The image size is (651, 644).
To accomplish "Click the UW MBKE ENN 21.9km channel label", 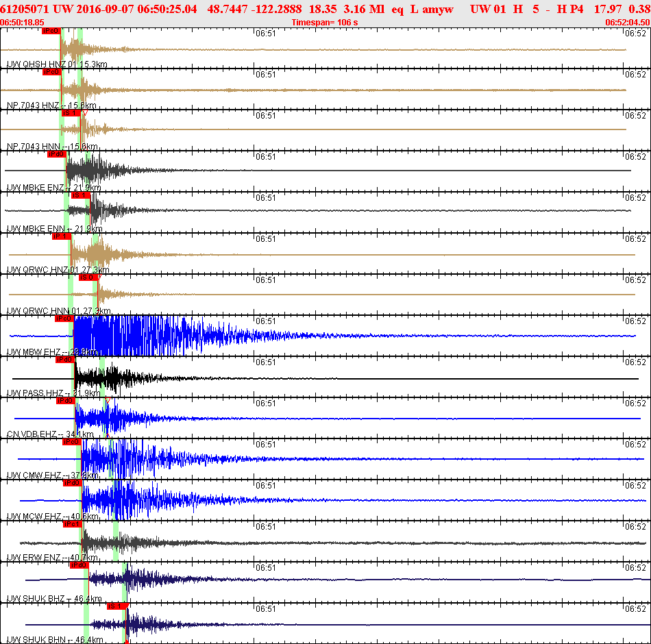I will coord(54,229).
